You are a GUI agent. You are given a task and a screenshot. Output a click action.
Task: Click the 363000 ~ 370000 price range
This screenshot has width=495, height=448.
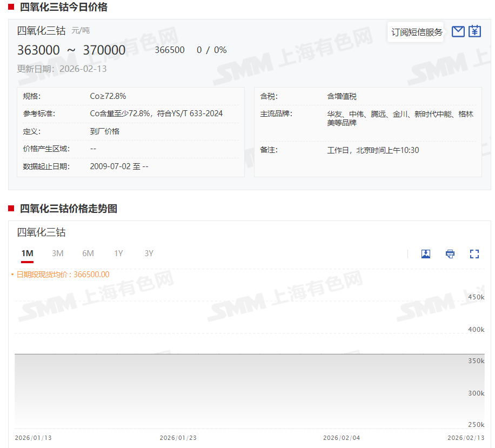point(71,50)
